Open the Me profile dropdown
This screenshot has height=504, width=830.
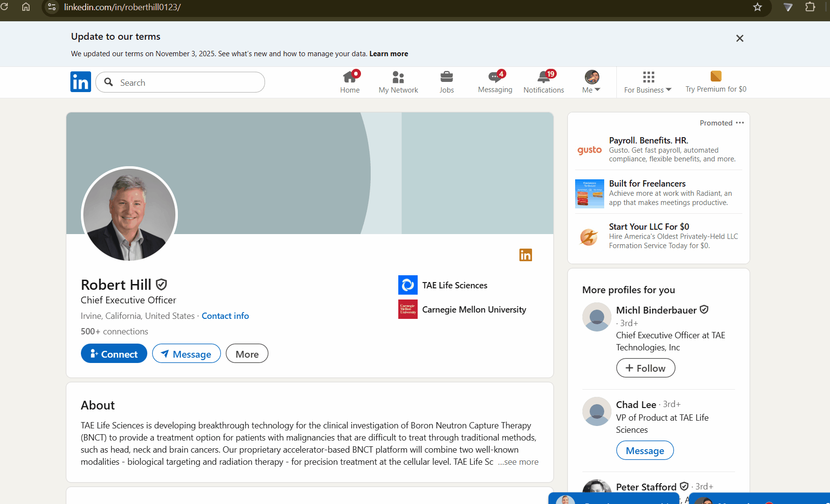point(591,81)
